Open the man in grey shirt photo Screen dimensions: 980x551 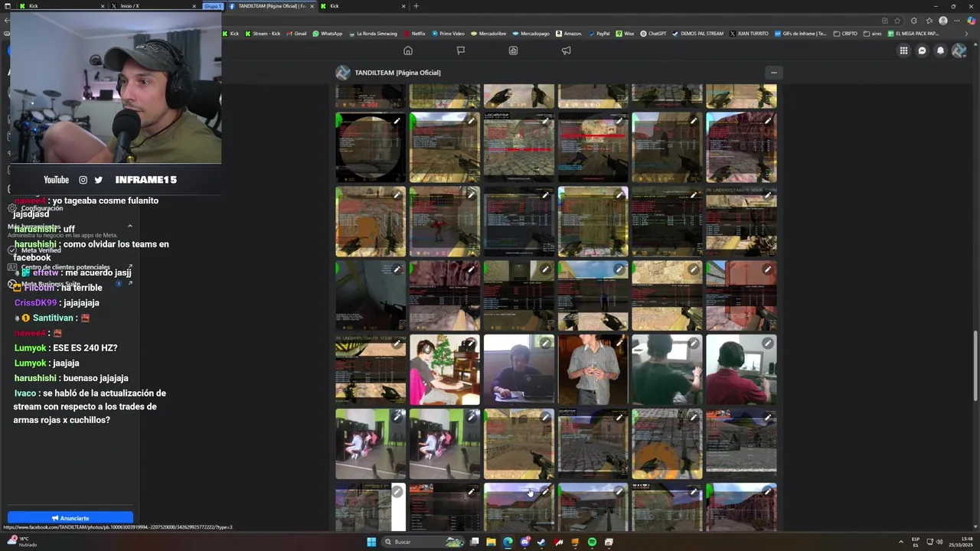point(593,370)
